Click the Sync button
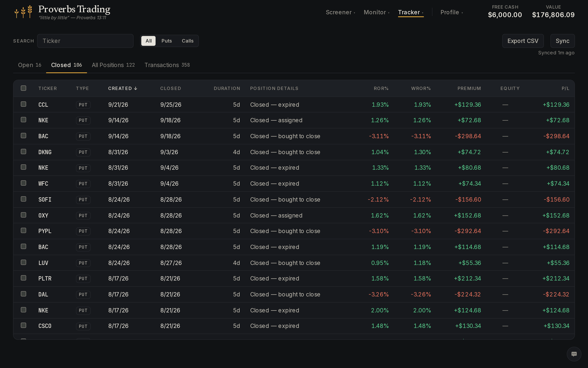 [562, 41]
